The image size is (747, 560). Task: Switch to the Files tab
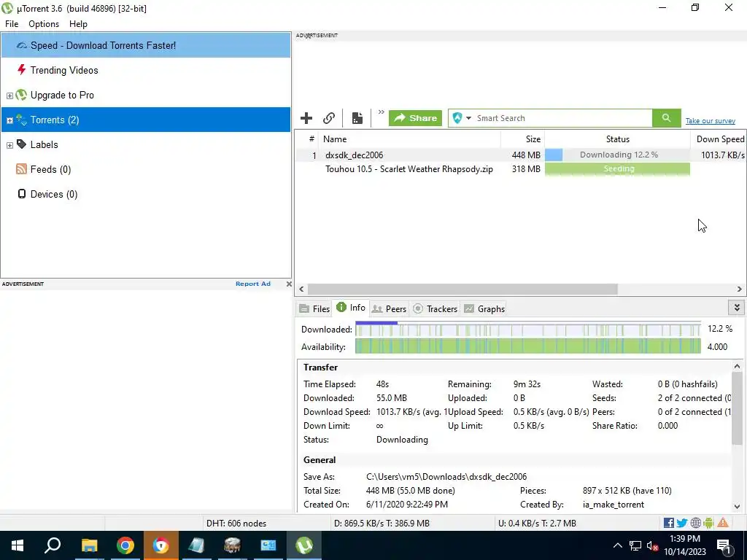coord(314,308)
